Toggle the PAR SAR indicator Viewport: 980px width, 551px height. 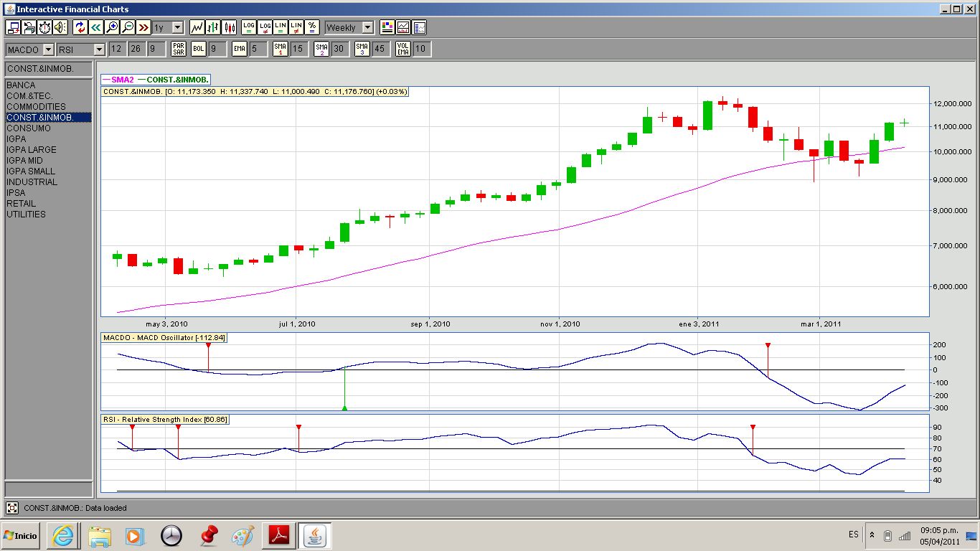coord(179,49)
